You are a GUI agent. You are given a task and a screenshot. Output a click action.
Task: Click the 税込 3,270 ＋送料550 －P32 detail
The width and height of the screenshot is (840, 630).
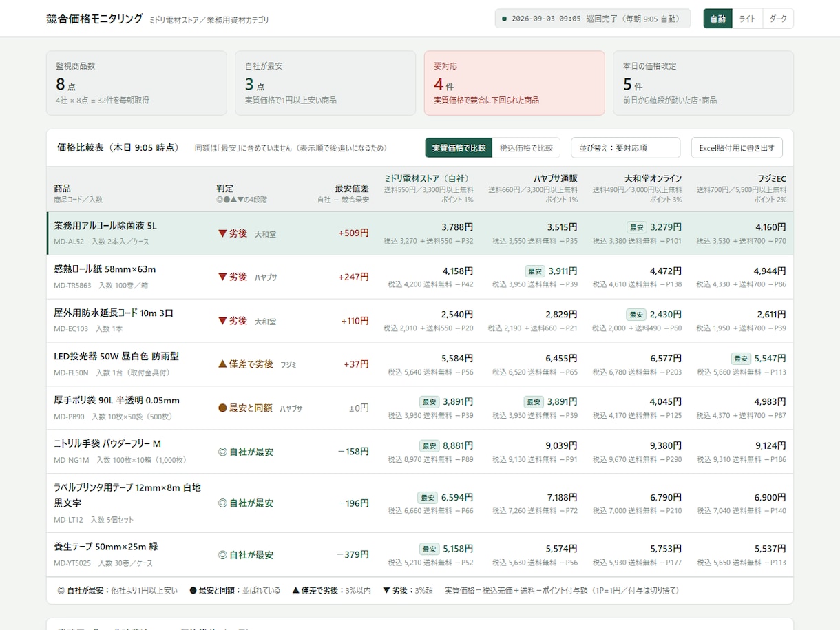coord(428,241)
